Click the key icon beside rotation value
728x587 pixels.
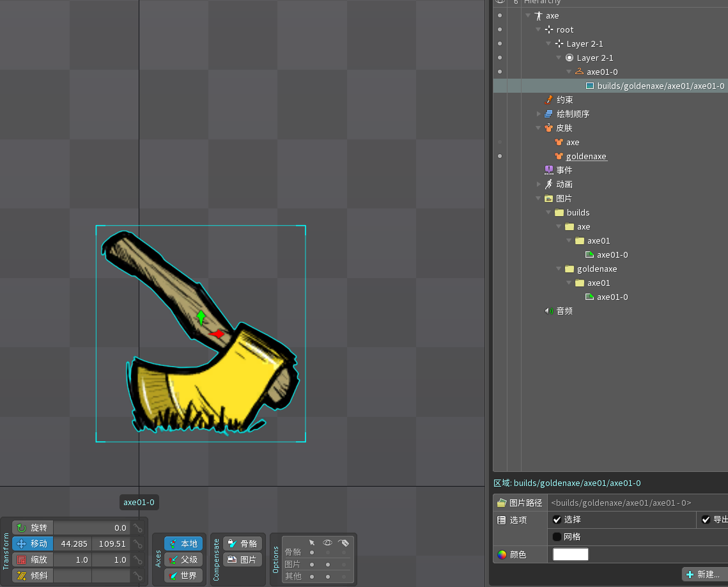(x=137, y=528)
